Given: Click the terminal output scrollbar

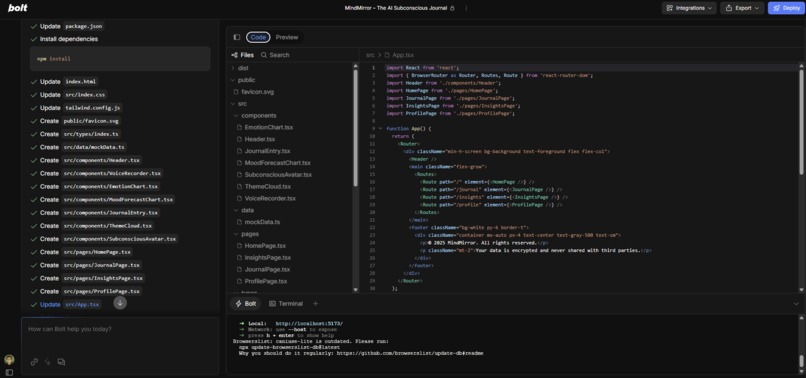Looking at the screenshot, I should (801, 360).
